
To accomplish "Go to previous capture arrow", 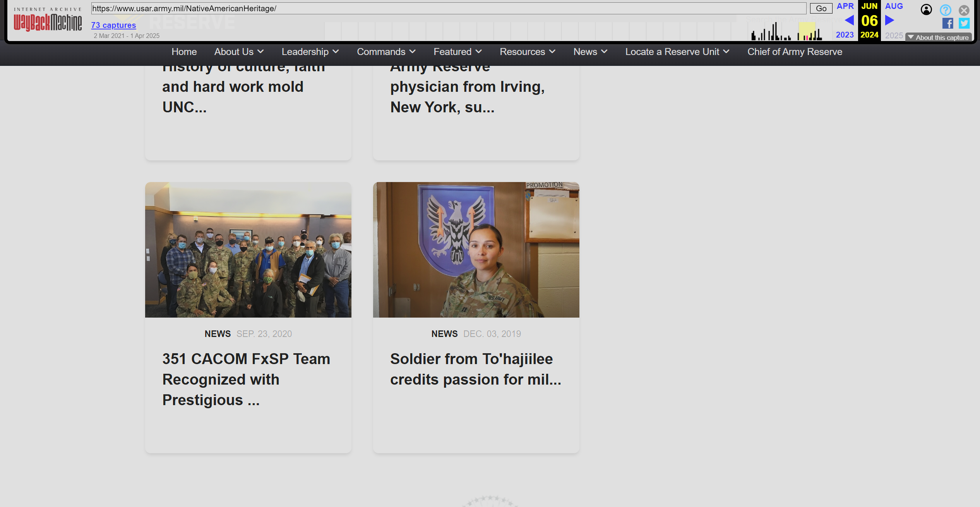I will pos(849,20).
